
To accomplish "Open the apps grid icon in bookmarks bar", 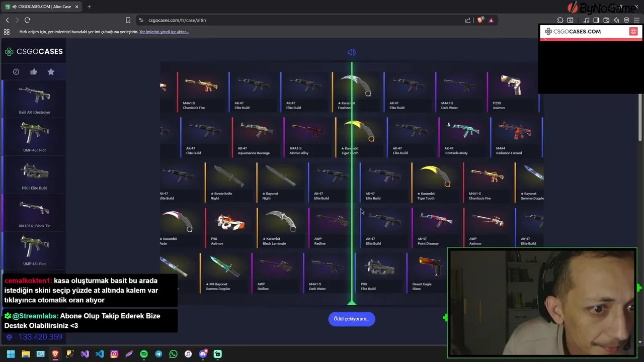I will (7, 32).
